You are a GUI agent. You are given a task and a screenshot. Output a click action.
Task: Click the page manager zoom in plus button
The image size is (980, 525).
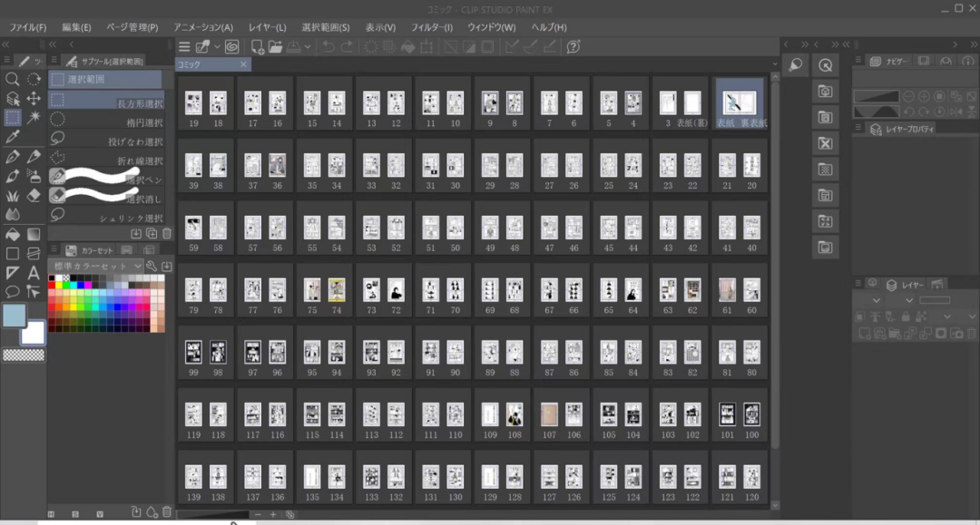pyautogui.click(x=273, y=514)
